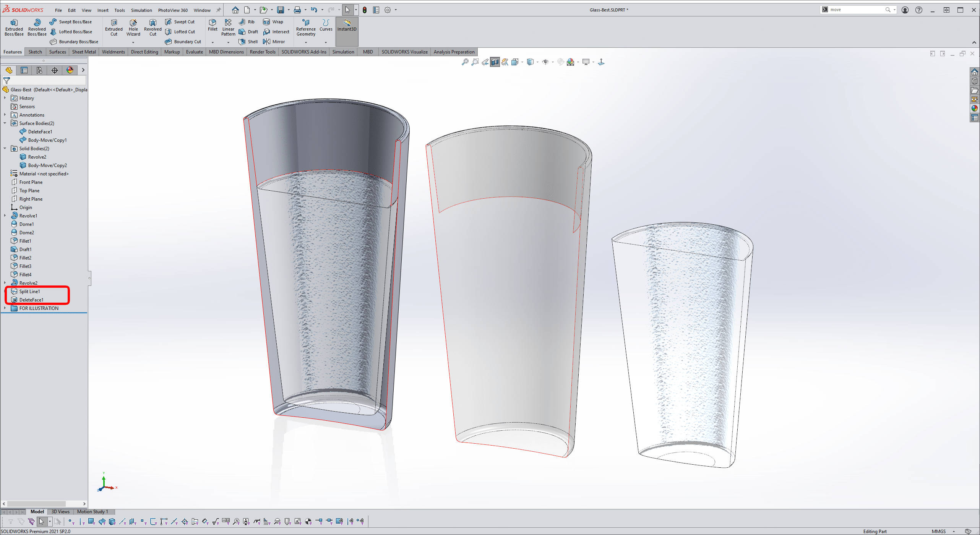Screen dimensions: 980x535
Task: Switch to the Sketch tab
Action: [35, 52]
